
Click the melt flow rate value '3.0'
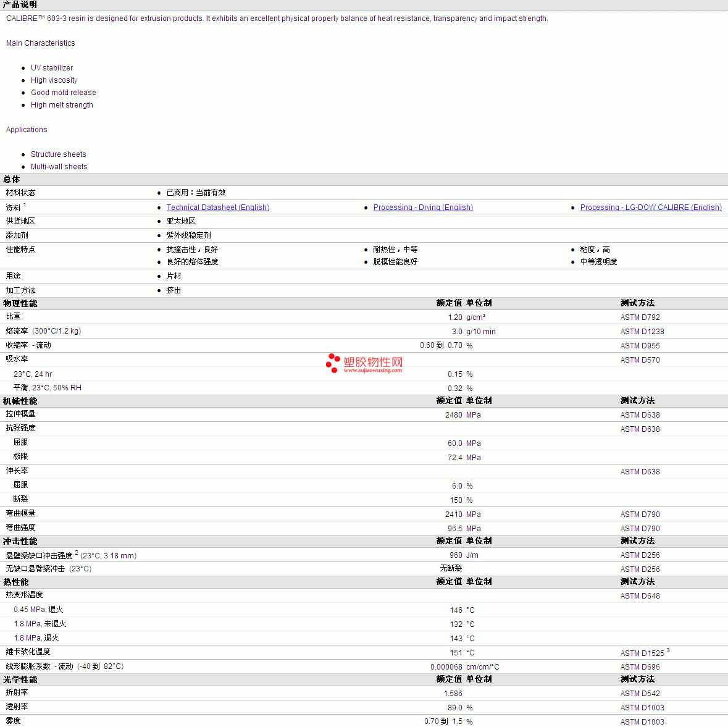tap(457, 332)
